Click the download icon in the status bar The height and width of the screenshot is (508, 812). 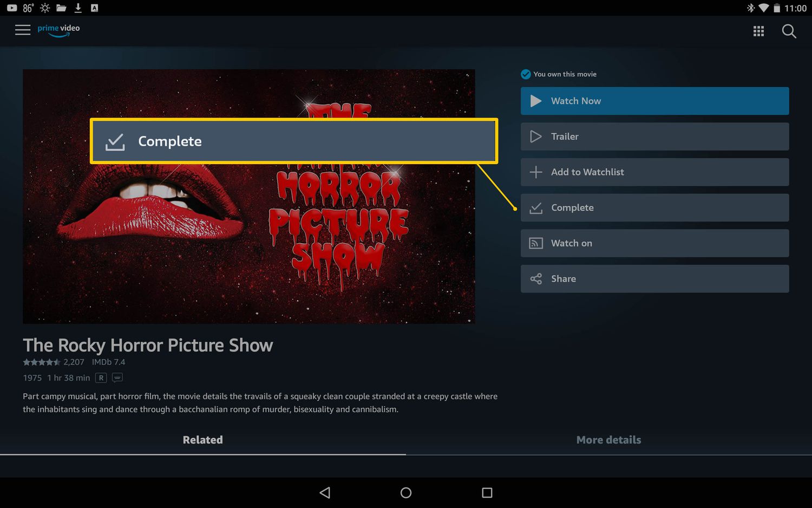pos(77,8)
